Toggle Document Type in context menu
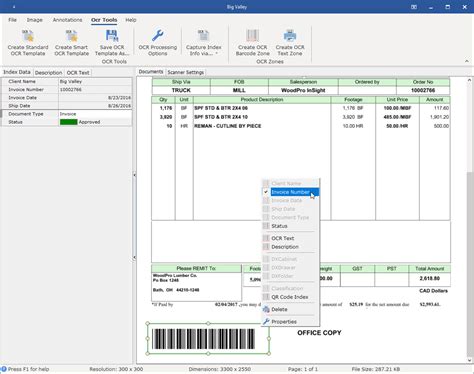Image resolution: width=474 pixels, height=374 pixels. click(x=290, y=217)
